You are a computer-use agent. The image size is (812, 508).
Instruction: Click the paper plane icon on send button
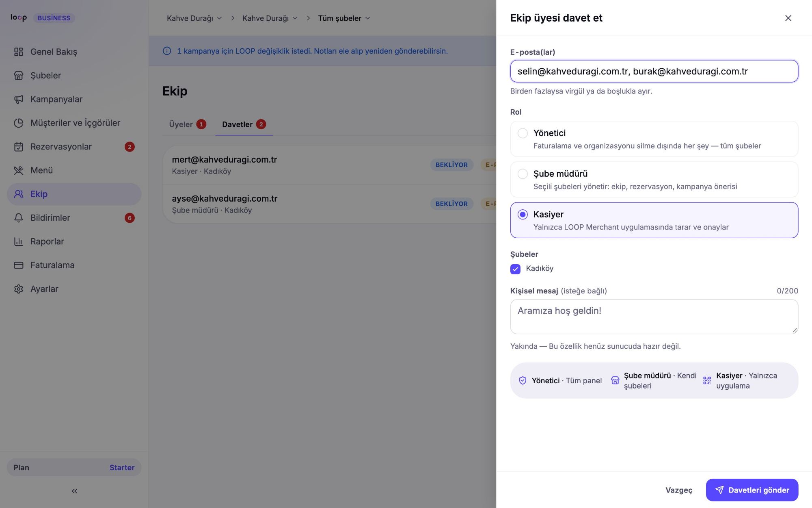click(719, 490)
